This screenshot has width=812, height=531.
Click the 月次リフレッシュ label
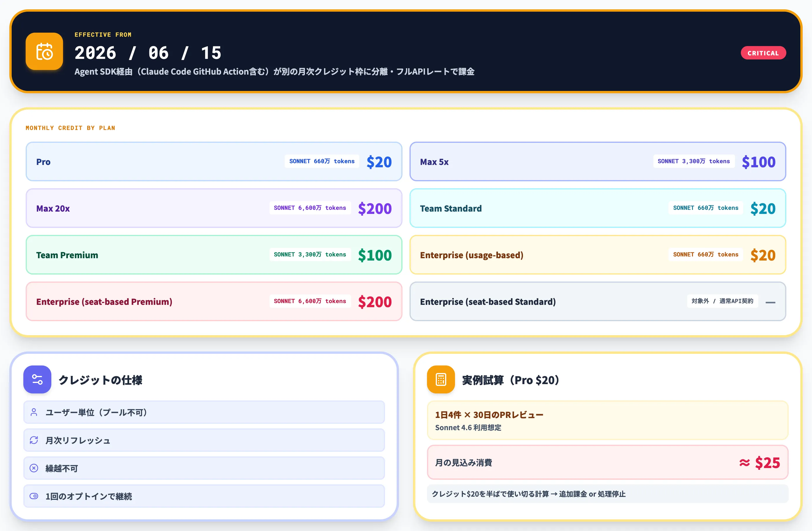(x=78, y=440)
